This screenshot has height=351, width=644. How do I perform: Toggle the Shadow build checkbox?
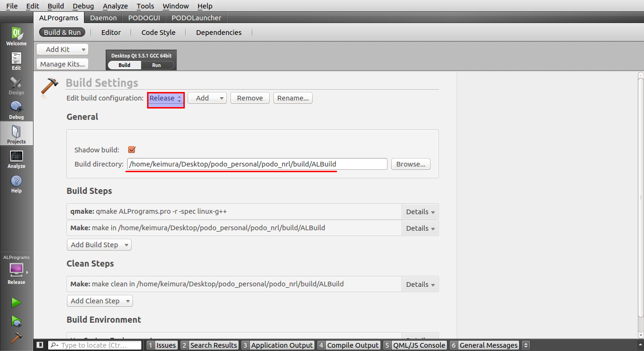(132, 150)
